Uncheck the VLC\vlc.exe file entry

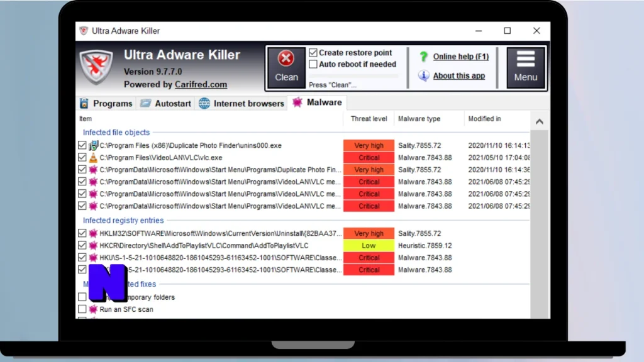(82, 158)
